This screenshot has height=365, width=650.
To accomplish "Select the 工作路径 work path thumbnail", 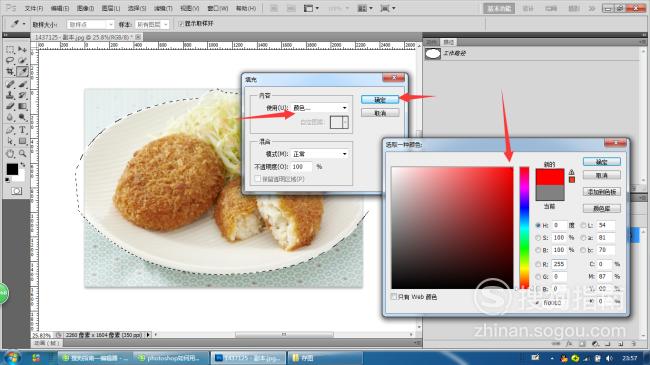I will [433, 54].
